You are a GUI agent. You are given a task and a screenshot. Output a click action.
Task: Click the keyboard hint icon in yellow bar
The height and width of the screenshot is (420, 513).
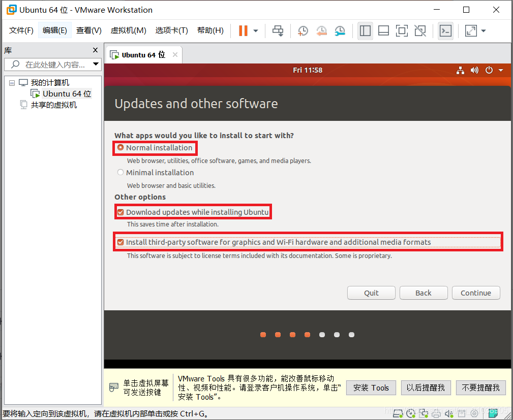[113, 387]
